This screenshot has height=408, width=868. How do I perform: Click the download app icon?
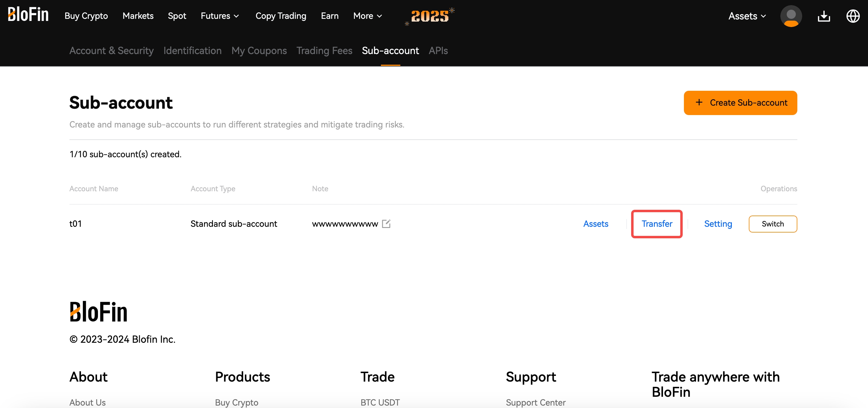(824, 16)
